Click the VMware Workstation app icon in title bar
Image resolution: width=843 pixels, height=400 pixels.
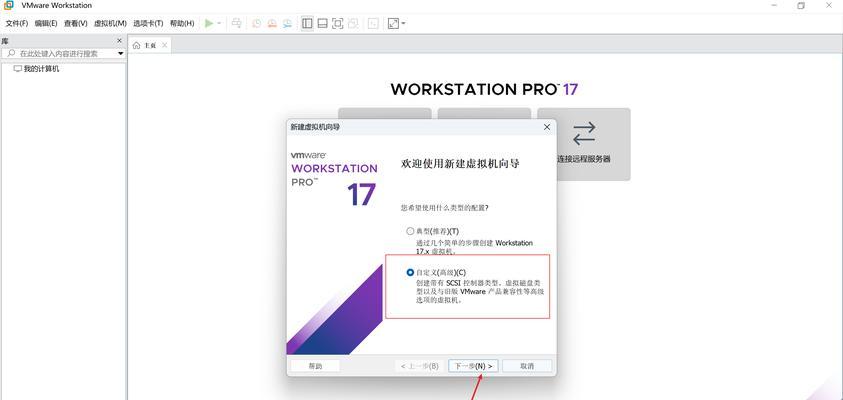tap(9, 5)
